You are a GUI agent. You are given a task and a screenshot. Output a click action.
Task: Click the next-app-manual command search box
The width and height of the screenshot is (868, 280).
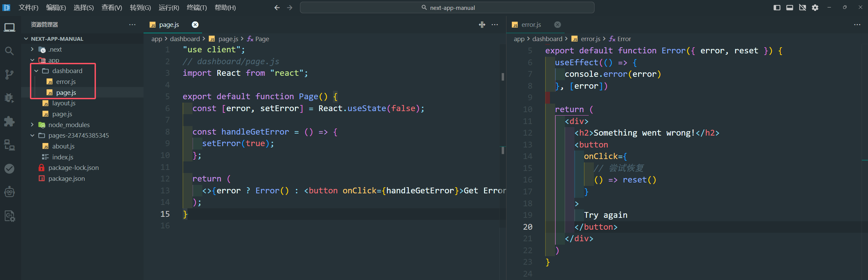click(447, 7)
